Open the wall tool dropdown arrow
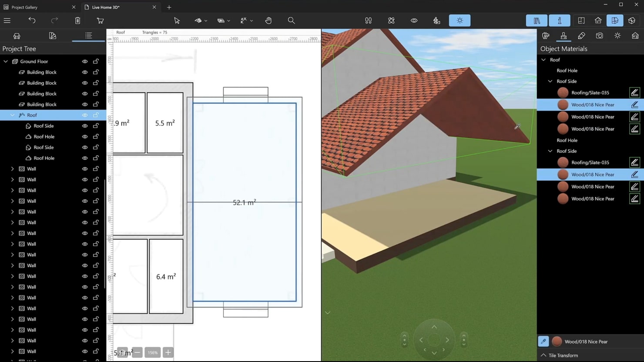 click(206, 21)
